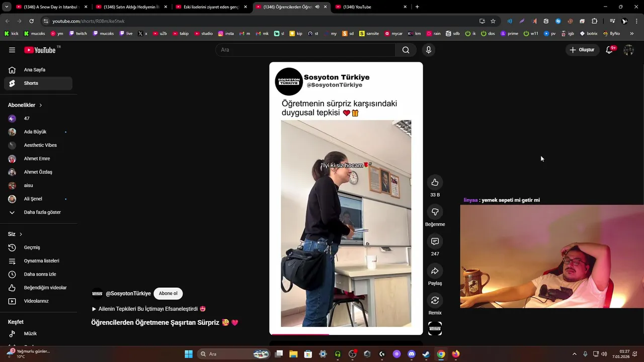644x362 pixels.
Task: Go back in browser history
Action: coord(7,21)
